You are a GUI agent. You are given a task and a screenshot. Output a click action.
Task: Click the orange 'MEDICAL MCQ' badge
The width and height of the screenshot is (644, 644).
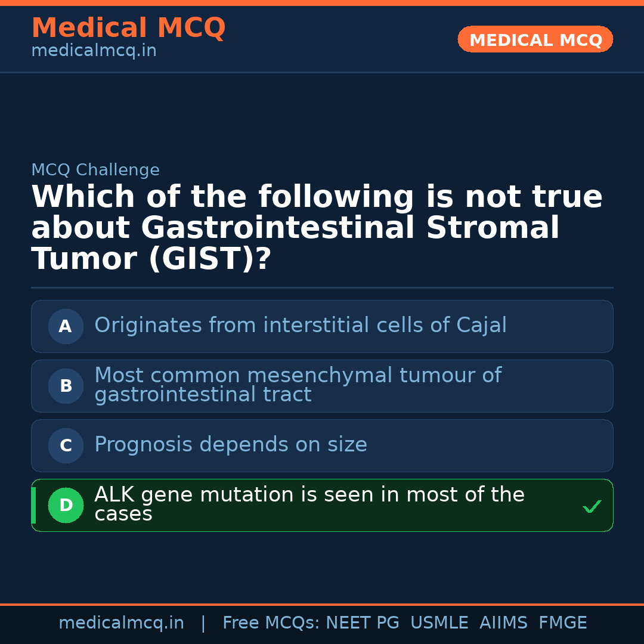pyautogui.click(x=535, y=40)
